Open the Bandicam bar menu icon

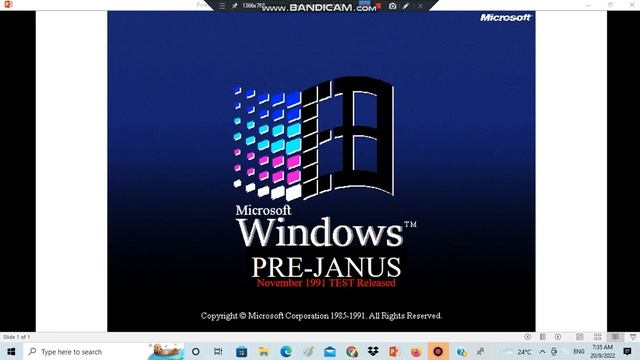click(x=222, y=6)
